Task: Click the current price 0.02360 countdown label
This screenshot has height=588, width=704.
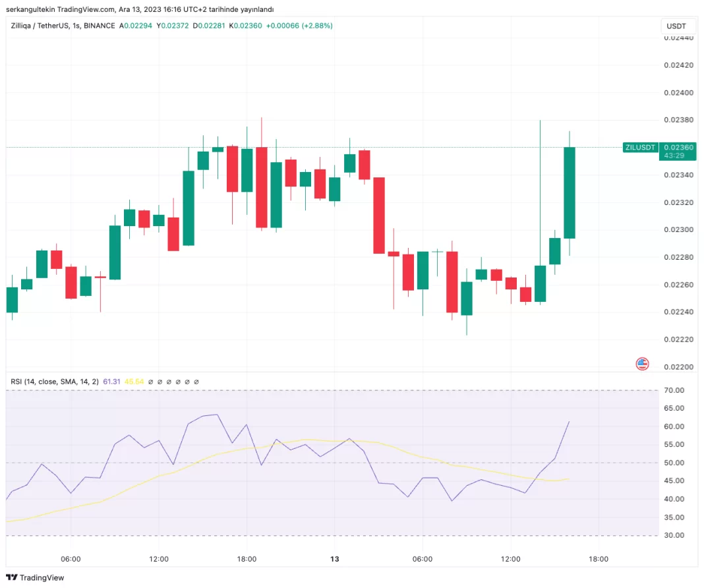Action: coord(678,151)
